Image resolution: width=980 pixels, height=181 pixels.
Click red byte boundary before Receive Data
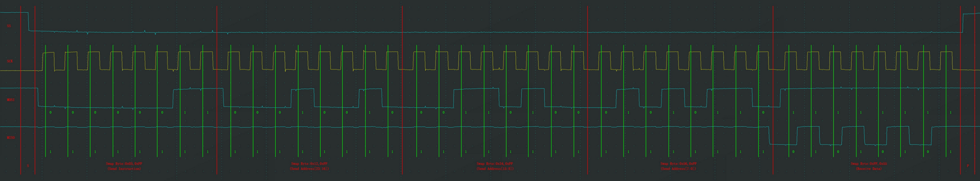point(773,90)
